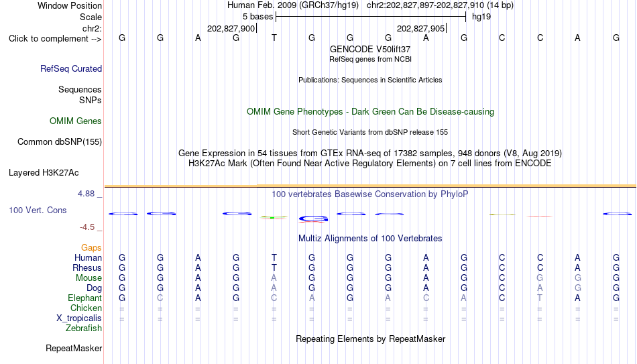Image resolution: width=637 pixels, height=364 pixels.
Task: Select the Chicken species row label
Action: [86, 308]
